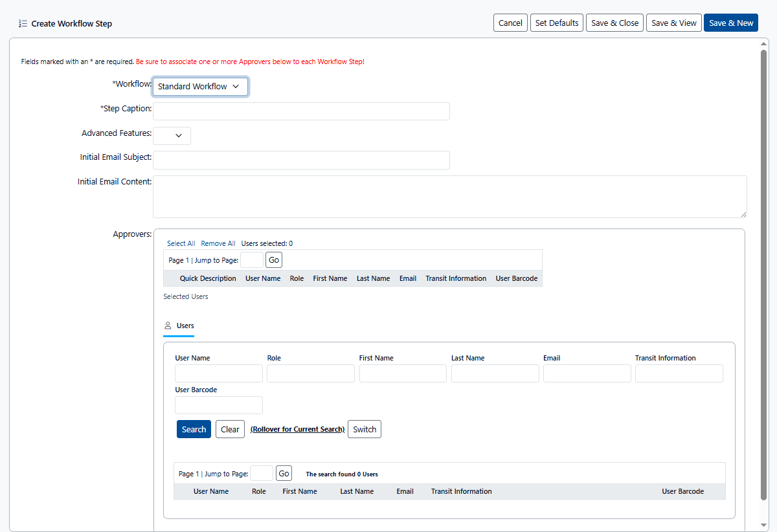Focus the Step Caption field
Image resolution: width=777 pixels, height=532 pixels.
click(x=301, y=111)
